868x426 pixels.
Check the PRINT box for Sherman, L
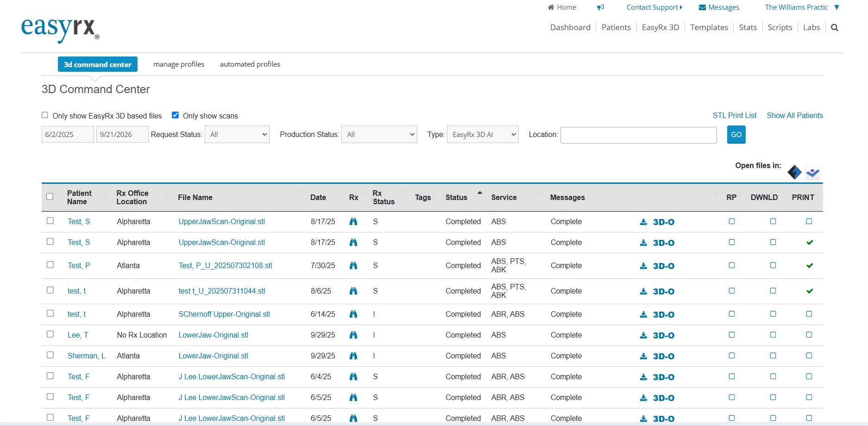(809, 356)
